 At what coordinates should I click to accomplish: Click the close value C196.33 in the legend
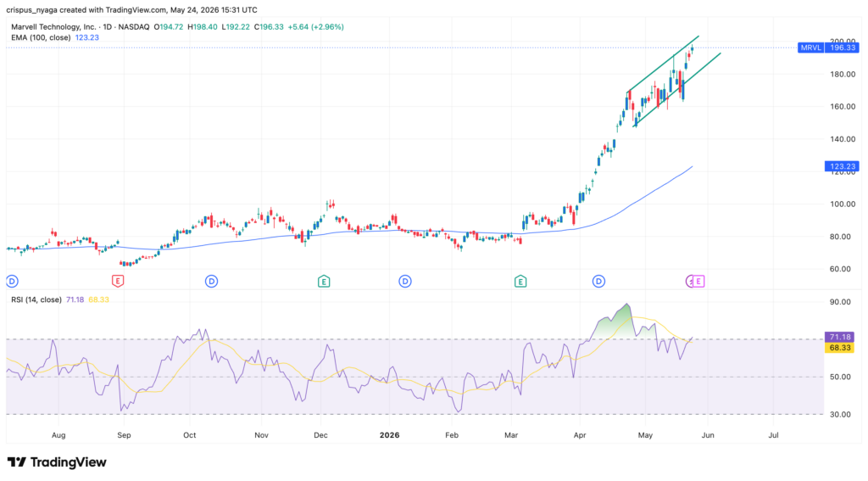269,26
